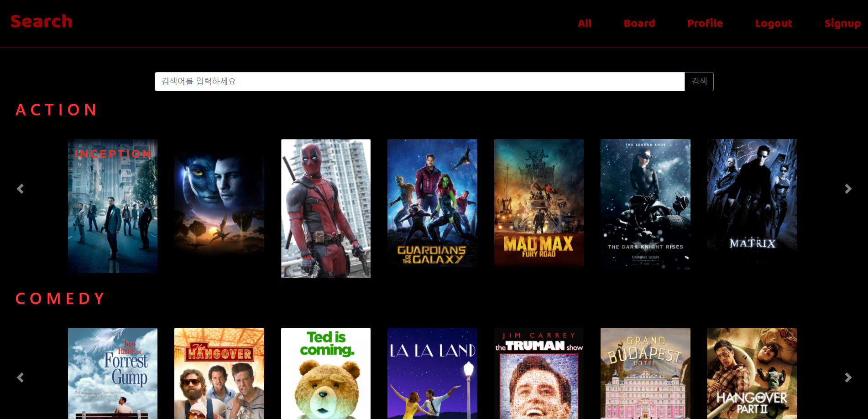This screenshot has width=868, height=419.
Task: Open the Guardians of the Galaxy poster
Action: click(432, 202)
